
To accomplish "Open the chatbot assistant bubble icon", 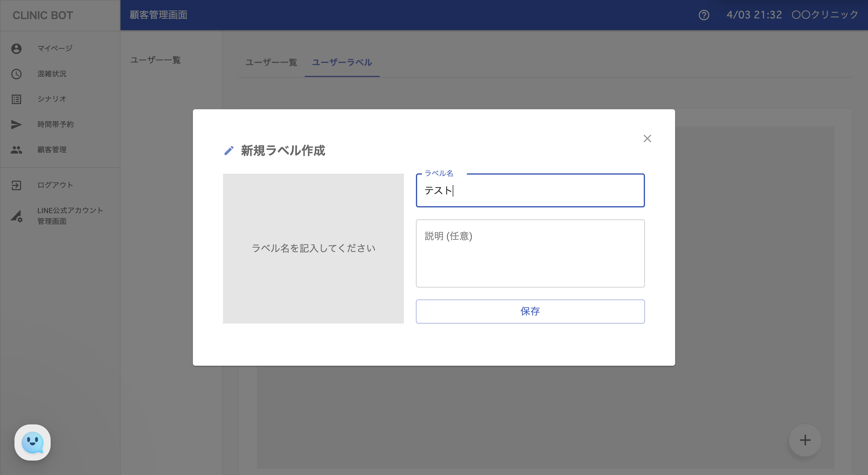I will pyautogui.click(x=32, y=442).
